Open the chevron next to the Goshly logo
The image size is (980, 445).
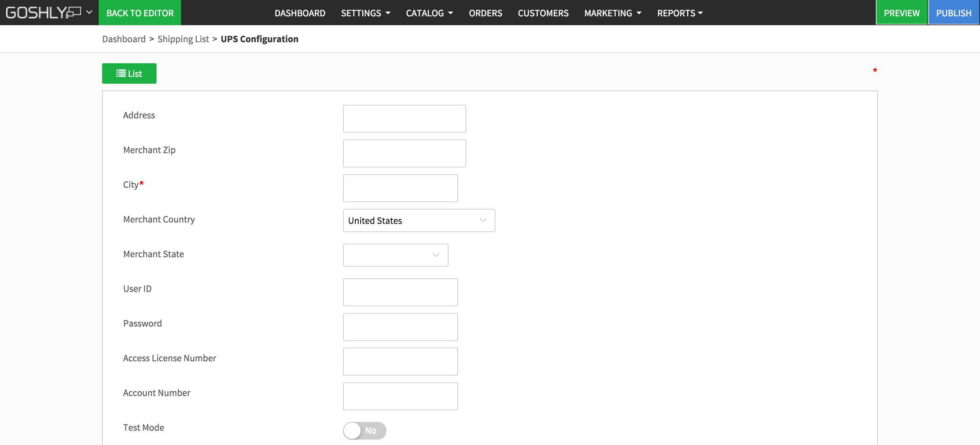89,12
